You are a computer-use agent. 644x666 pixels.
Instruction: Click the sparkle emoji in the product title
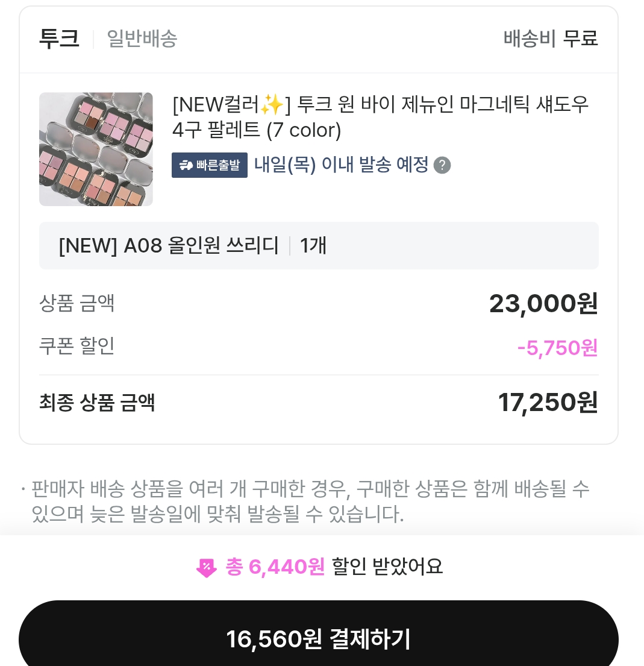click(x=272, y=104)
